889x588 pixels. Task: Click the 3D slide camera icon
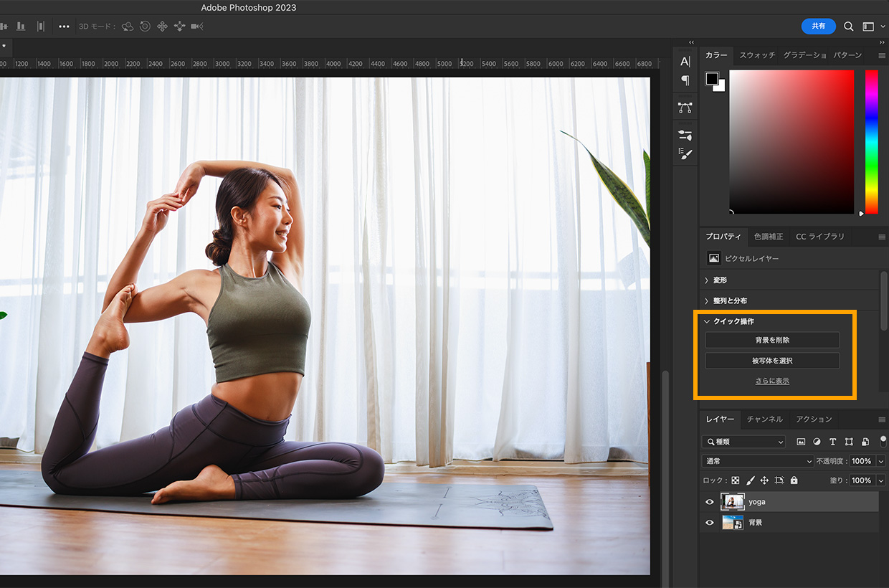[179, 27]
